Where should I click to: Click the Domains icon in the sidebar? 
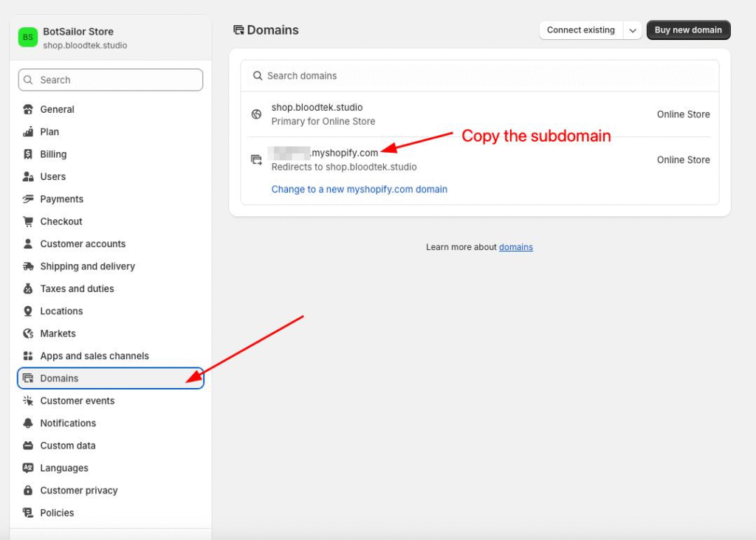click(x=28, y=378)
